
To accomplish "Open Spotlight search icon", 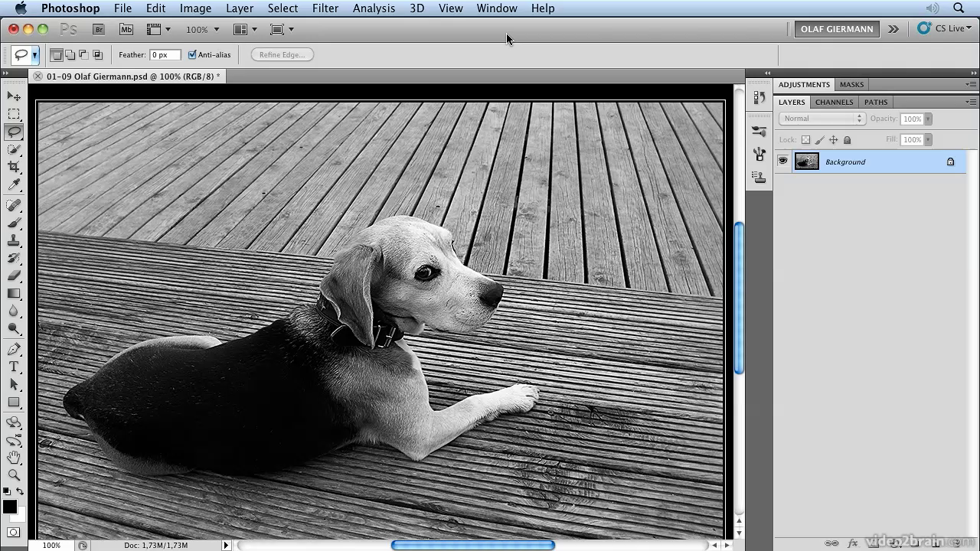I will coord(959,8).
